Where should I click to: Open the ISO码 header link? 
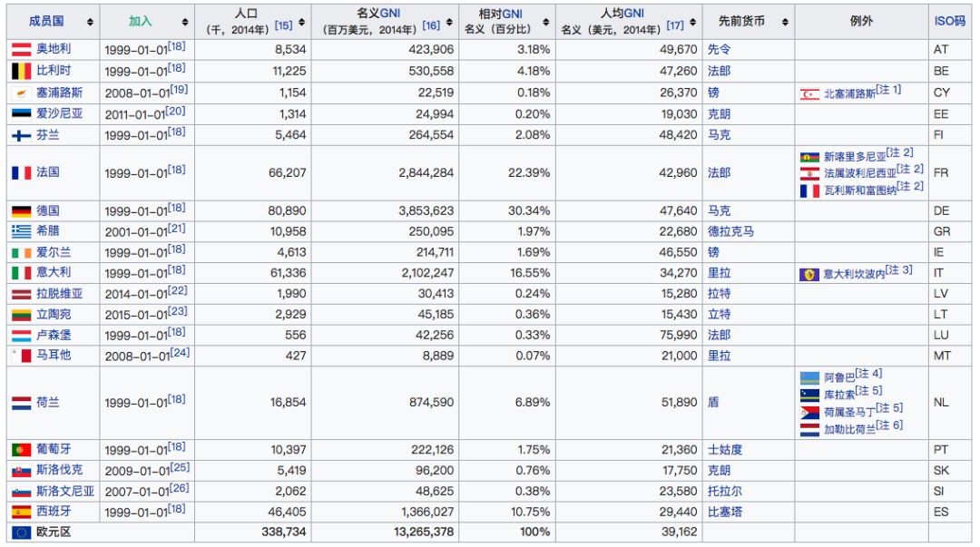pos(950,21)
